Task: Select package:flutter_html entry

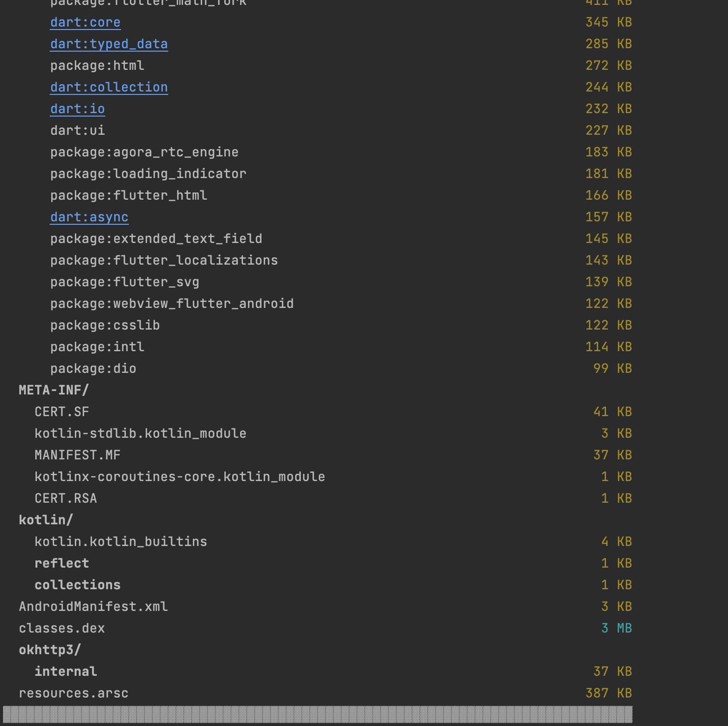Action: [128, 195]
